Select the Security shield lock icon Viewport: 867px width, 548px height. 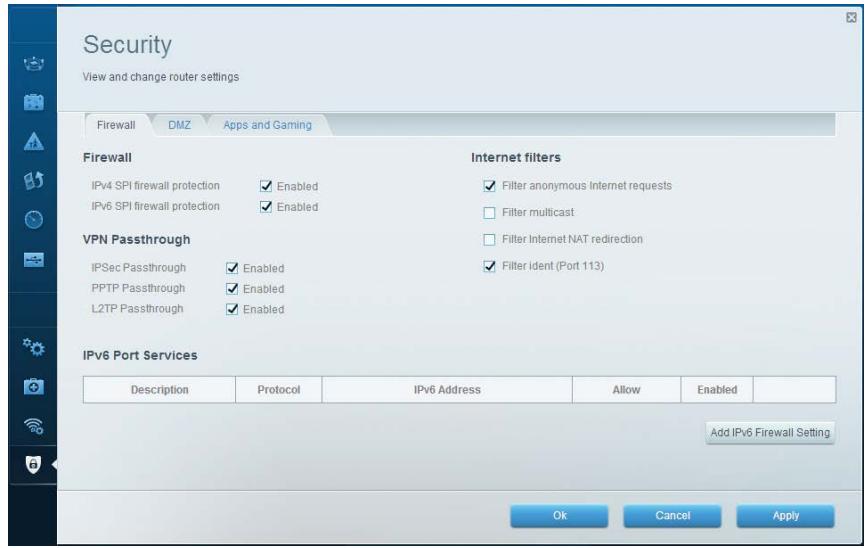click(x=33, y=465)
